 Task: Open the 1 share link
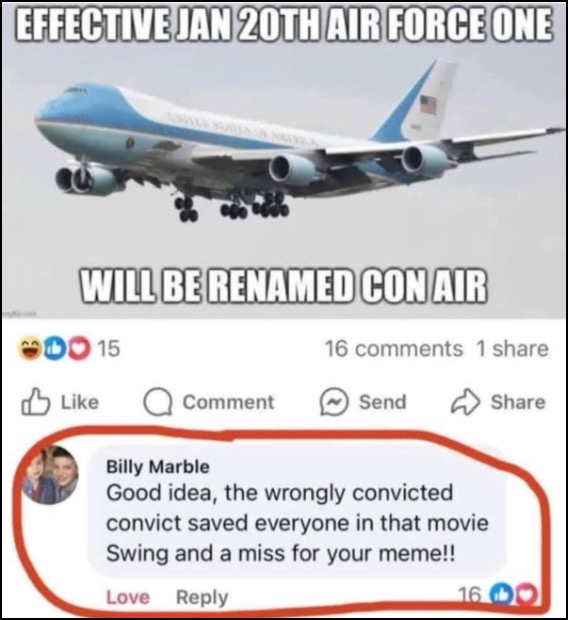coord(512,349)
